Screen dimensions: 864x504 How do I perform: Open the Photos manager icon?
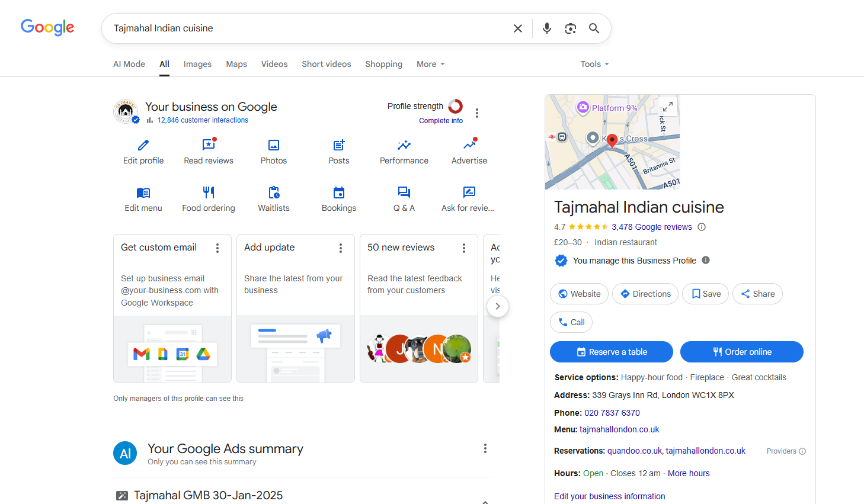[274, 145]
